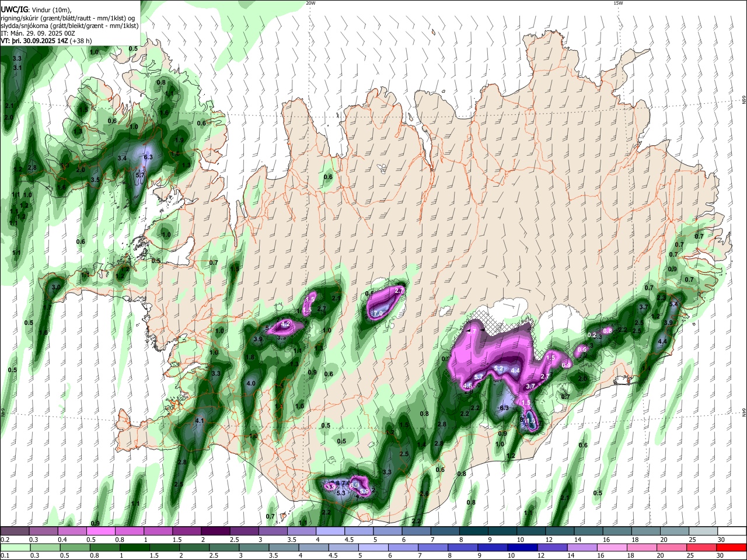Select bright pink 0.5 swatch in upper legend
747x560 pixels.
click(x=100, y=531)
